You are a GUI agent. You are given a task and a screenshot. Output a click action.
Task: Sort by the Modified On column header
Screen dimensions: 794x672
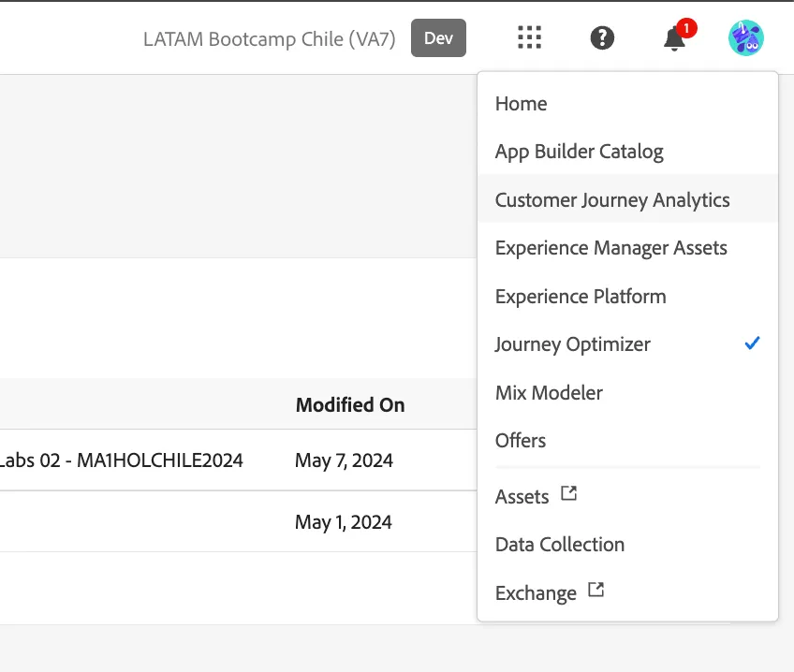coord(350,405)
